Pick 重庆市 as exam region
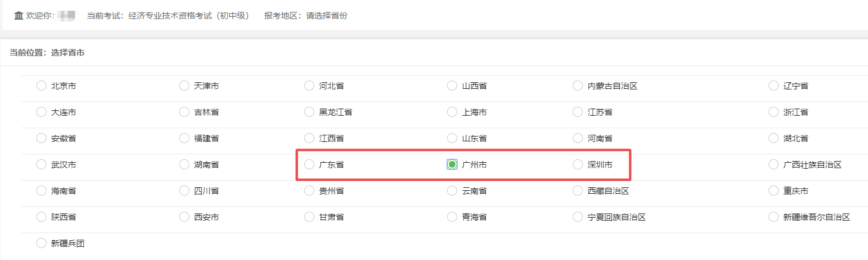The image size is (868, 260). [x=773, y=191]
